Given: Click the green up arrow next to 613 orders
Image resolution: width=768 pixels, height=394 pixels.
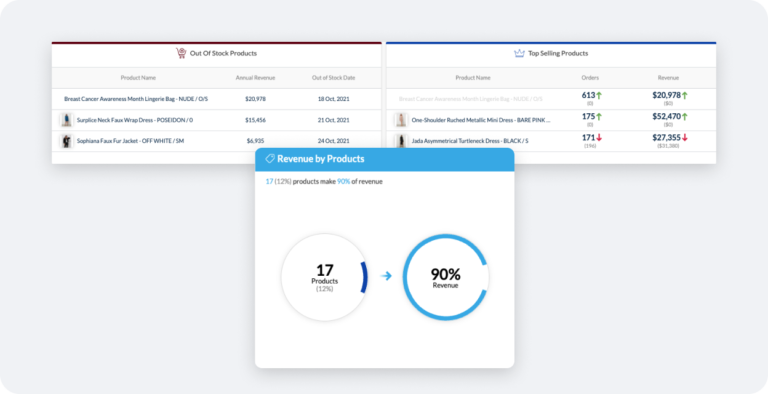Looking at the screenshot, I should click(x=599, y=96).
